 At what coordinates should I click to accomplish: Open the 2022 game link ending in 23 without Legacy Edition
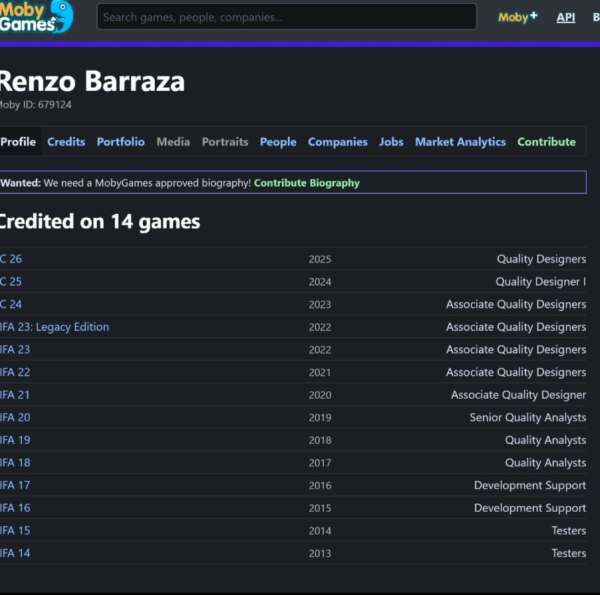coord(15,349)
